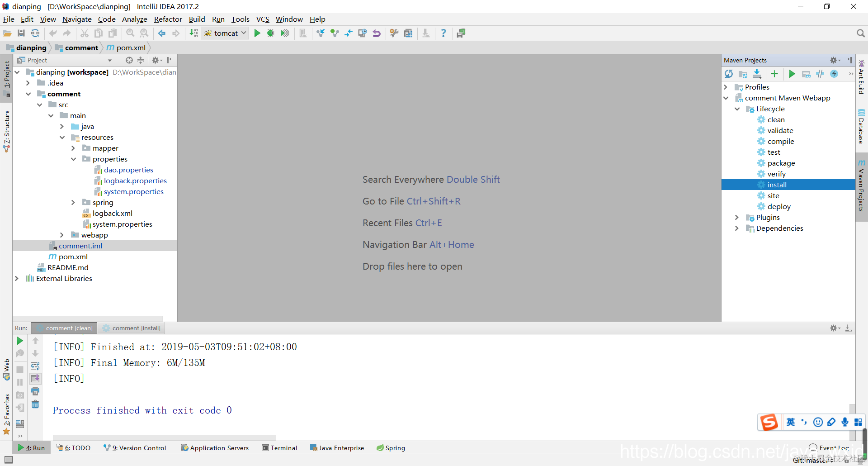The image size is (868, 466).
Task: Click the VCS Revert purple arrow icon
Action: pos(377,33)
